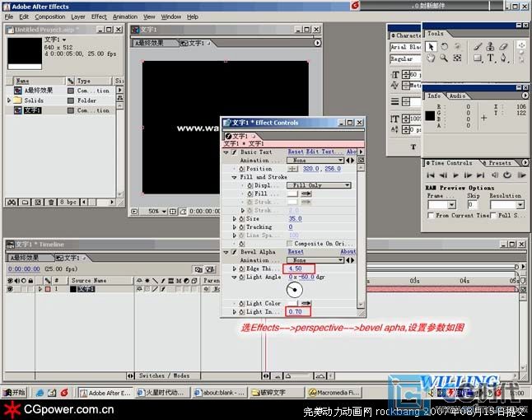The height and width of the screenshot is (420, 532).
Task: Toggle audio mute in Time Controls
Action: [x=495, y=175]
